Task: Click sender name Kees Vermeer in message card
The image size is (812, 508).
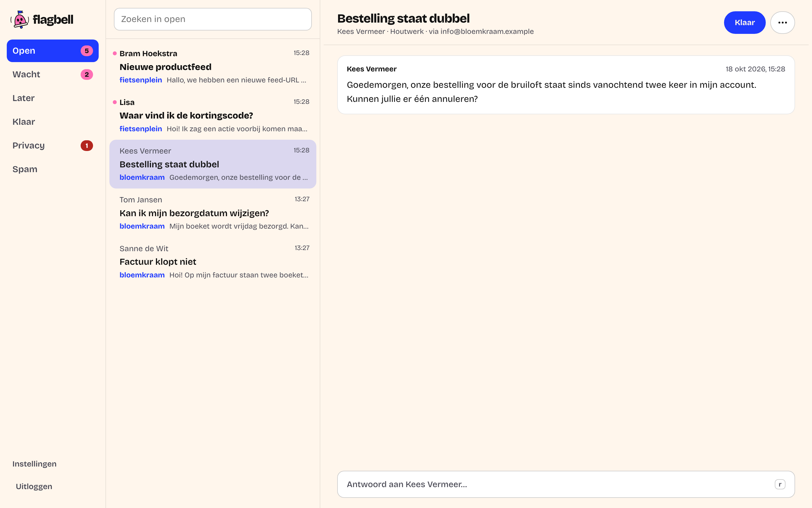Action: [x=371, y=69]
